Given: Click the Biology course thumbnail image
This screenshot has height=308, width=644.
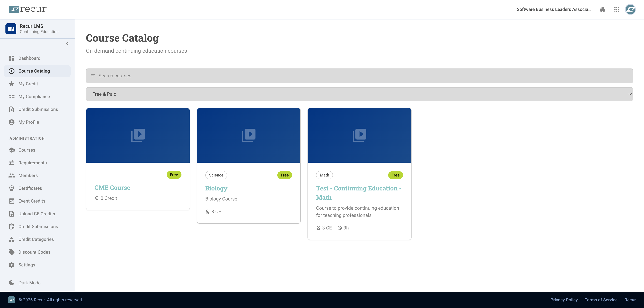Looking at the screenshot, I should [x=248, y=135].
